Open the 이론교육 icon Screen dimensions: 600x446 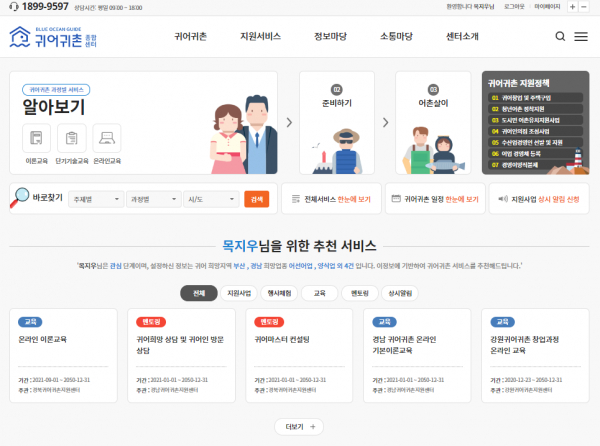(x=36, y=138)
